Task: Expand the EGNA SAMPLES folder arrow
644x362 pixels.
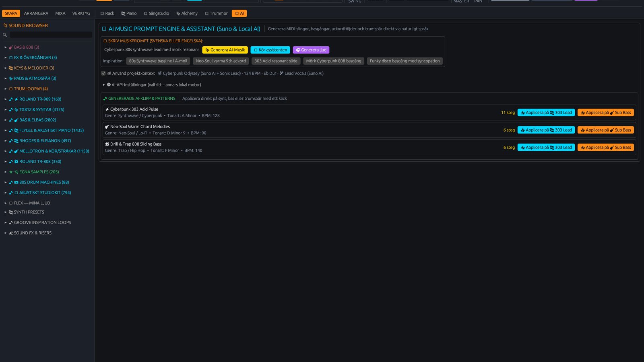Action: [x=6, y=172]
